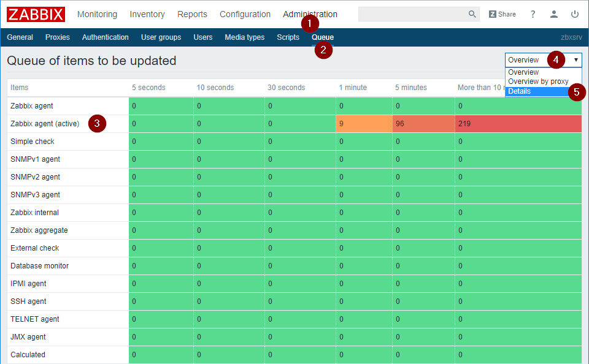Open the Administration menu

[310, 14]
